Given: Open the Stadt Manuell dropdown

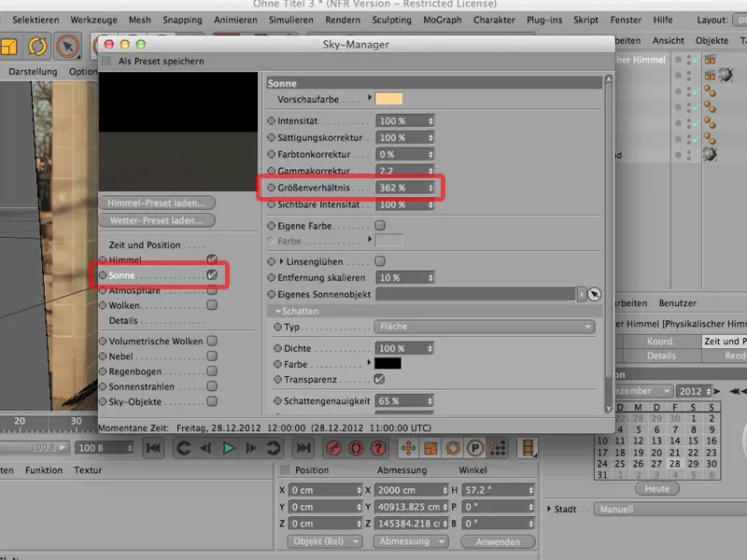Looking at the screenshot, I should click(x=670, y=509).
